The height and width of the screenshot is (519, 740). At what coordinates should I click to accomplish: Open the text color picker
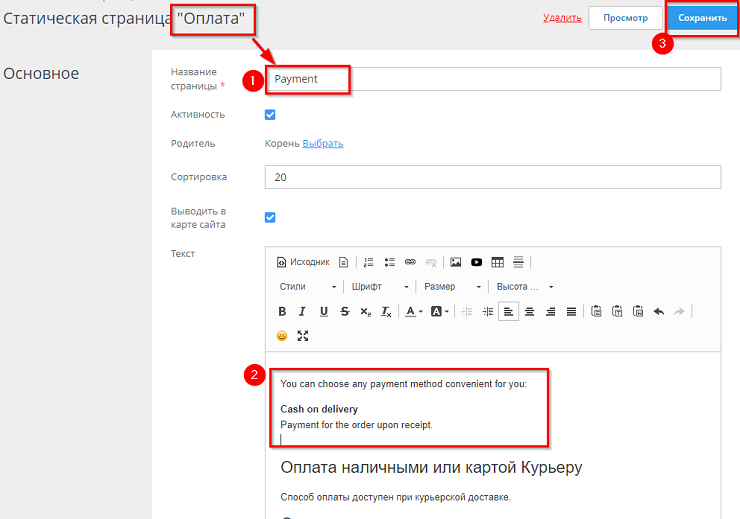[413, 311]
